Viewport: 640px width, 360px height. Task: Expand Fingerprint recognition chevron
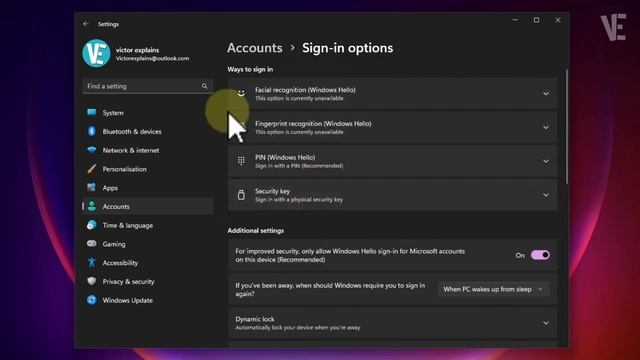pyautogui.click(x=546, y=127)
